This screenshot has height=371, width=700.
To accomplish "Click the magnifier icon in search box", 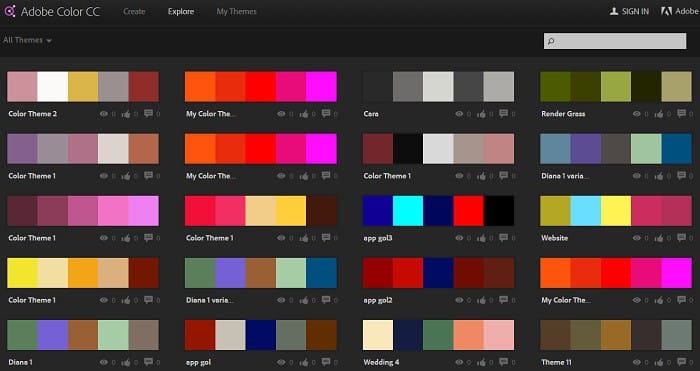I will (x=551, y=42).
